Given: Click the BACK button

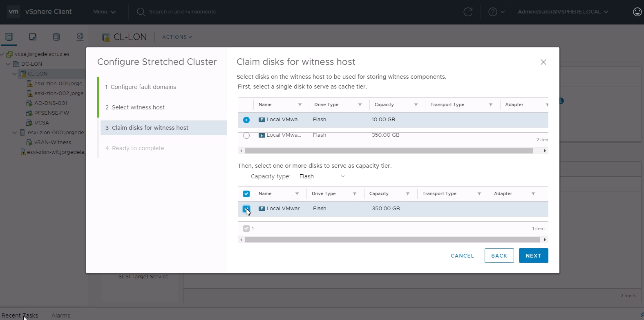Looking at the screenshot, I should point(499,256).
